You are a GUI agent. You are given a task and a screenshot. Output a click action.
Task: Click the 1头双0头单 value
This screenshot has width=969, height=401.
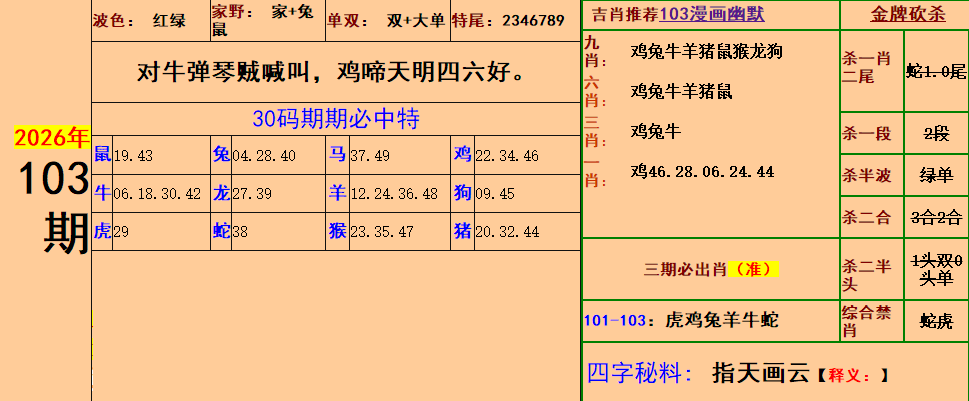pos(936,270)
